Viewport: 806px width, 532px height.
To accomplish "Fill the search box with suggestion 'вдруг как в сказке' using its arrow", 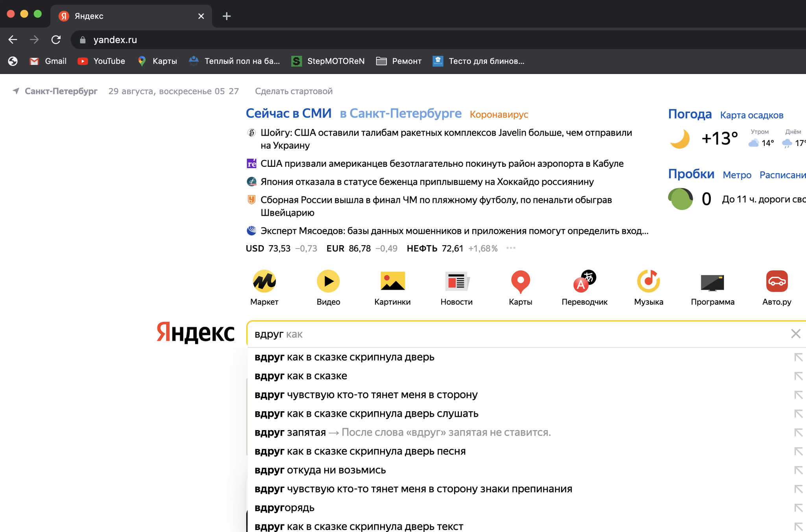I will pyautogui.click(x=798, y=376).
